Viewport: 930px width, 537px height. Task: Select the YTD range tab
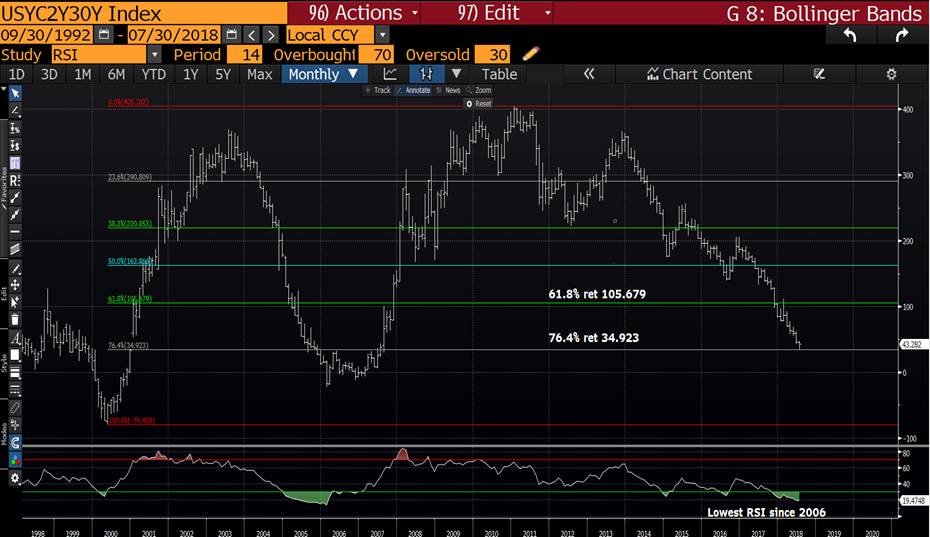tap(154, 74)
